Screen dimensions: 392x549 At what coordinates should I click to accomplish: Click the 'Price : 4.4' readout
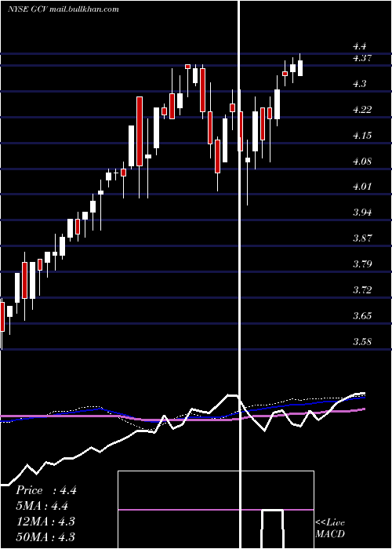(45, 490)
